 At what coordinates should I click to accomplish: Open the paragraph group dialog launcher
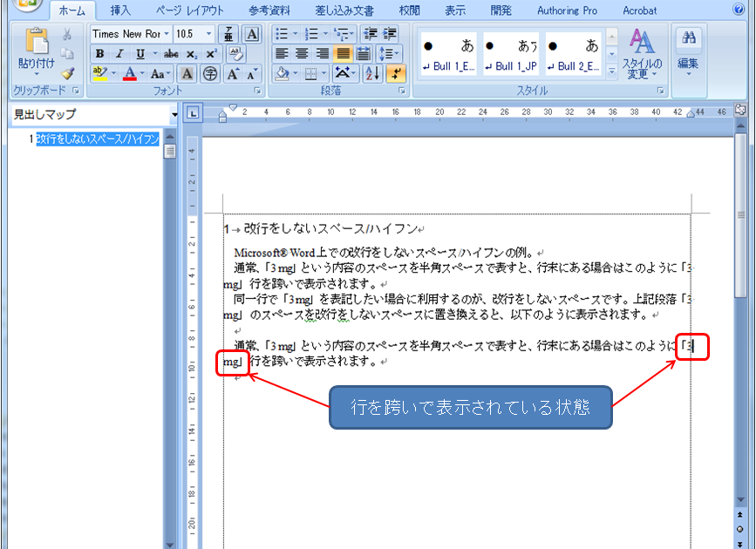pyautogui.click(x=402, y=90)
